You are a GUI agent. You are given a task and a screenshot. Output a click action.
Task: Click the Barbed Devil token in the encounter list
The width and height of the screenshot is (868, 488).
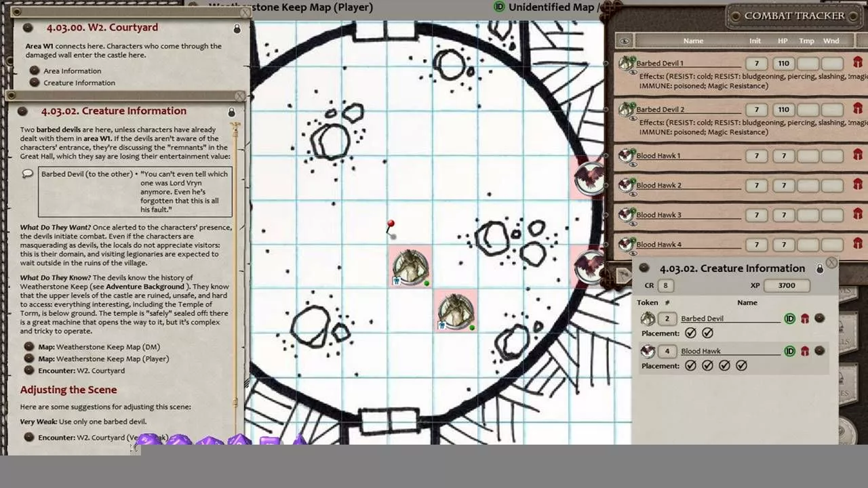click(648, 319)
